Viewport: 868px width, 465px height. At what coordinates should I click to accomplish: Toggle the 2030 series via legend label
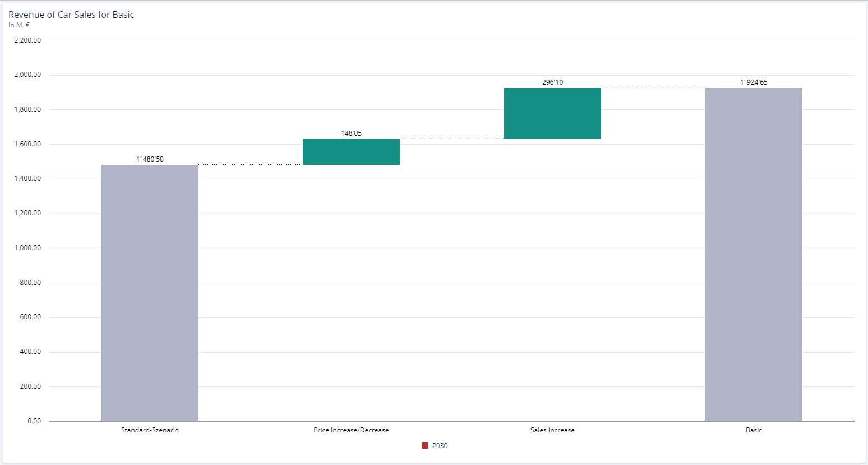click(x=440, y=446)
